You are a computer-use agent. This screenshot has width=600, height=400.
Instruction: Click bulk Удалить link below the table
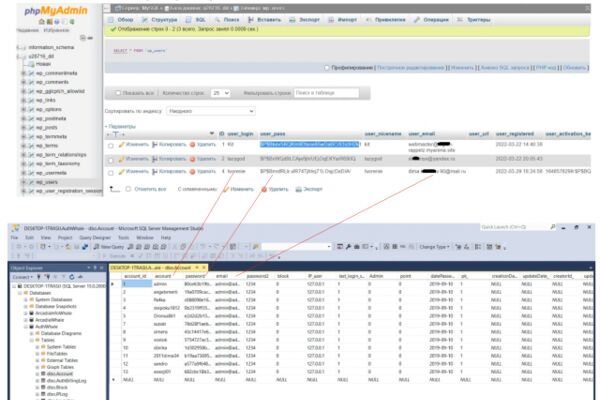tap(275, 189)
